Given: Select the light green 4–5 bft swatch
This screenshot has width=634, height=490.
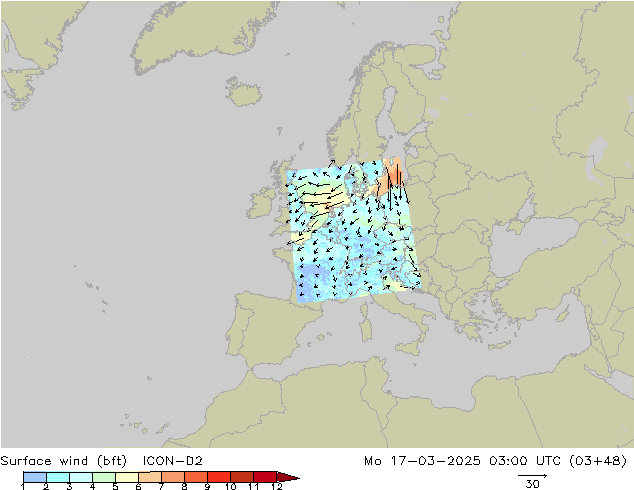Looking at the screenshot, I should click(104, 477).
